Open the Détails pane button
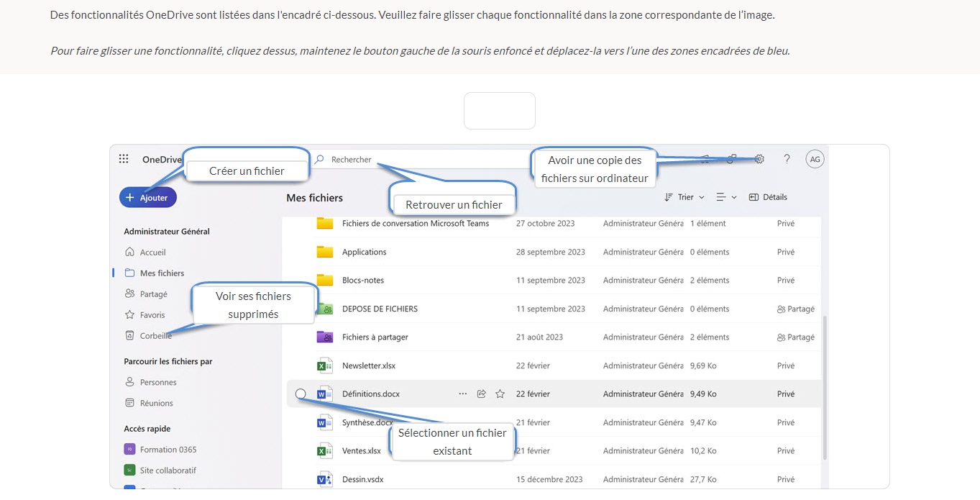Screen dimensions: 980x500 (x=768, y=197)
